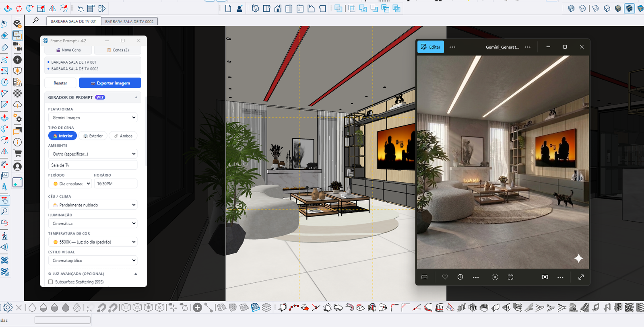Open the chat bubbles icon
This screenshot has width=644, height=327.
coord(17,131)
